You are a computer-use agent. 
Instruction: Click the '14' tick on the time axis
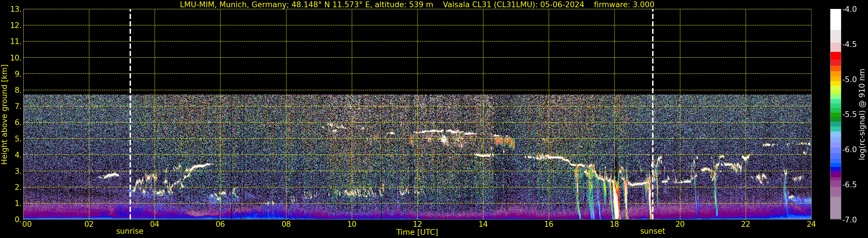pyautogui.click(x=483, y=224)
